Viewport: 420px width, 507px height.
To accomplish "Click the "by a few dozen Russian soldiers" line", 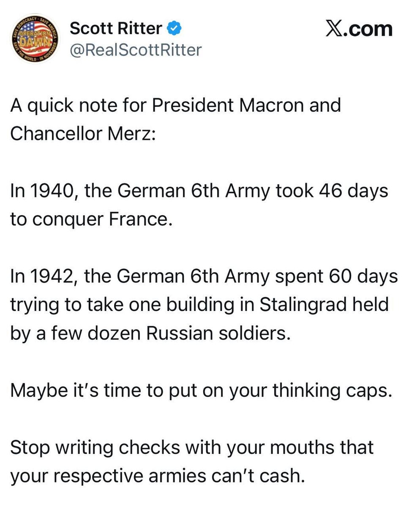I will click(x=151, y=333).
